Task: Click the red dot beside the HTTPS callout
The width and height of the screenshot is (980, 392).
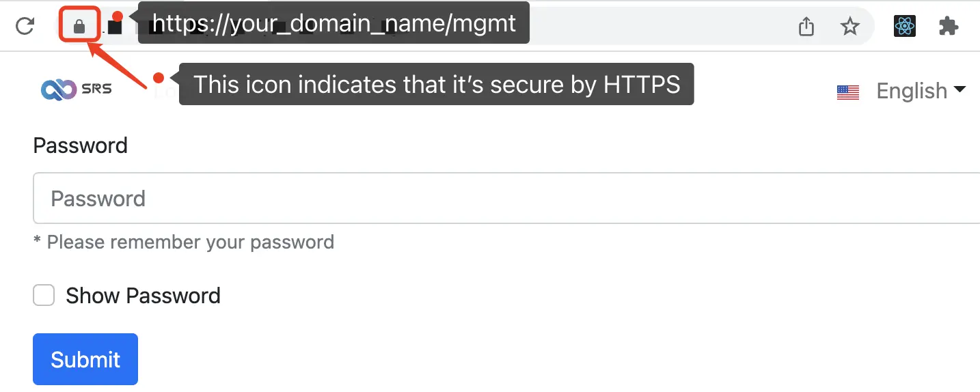Action: coord(159,78)
